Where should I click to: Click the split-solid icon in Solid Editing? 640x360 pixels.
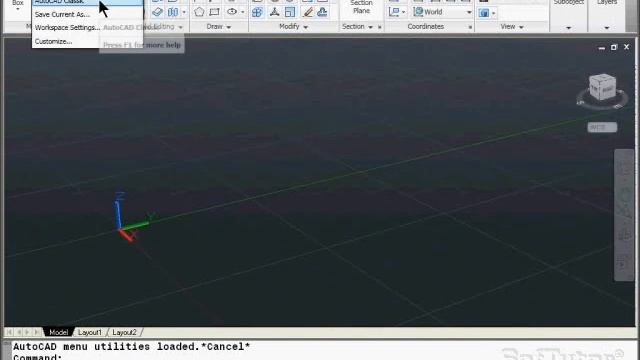pos(173,12)
